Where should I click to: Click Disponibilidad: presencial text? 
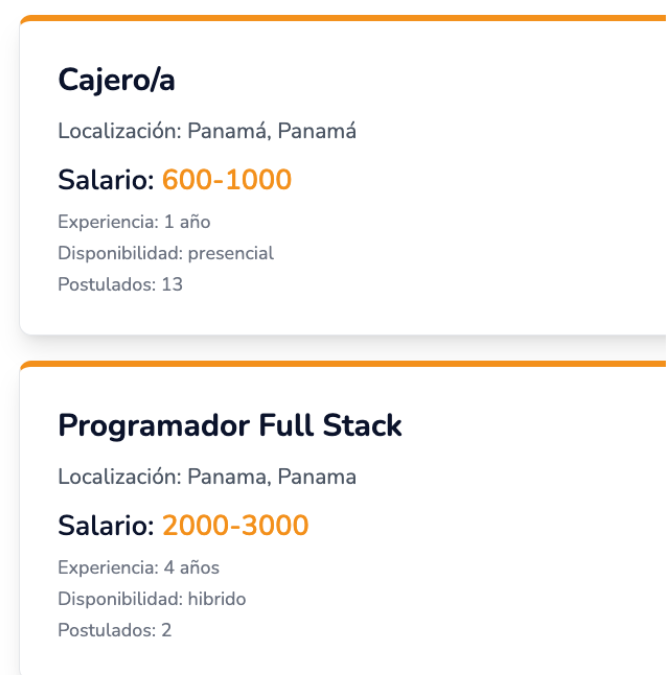pos(165,253)
